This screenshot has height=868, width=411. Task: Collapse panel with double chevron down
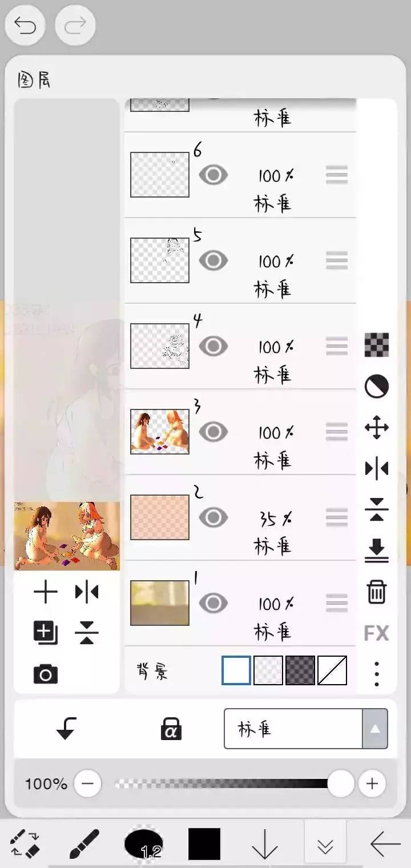[x=325, y=843]
